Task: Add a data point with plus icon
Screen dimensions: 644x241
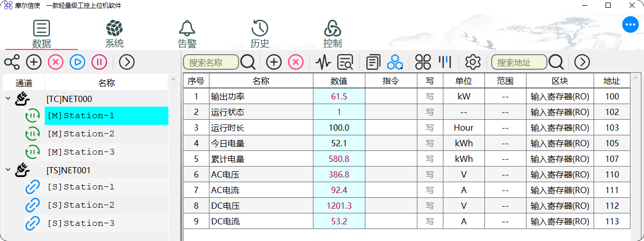Action: pyautogui.click(x=274, y=62)
